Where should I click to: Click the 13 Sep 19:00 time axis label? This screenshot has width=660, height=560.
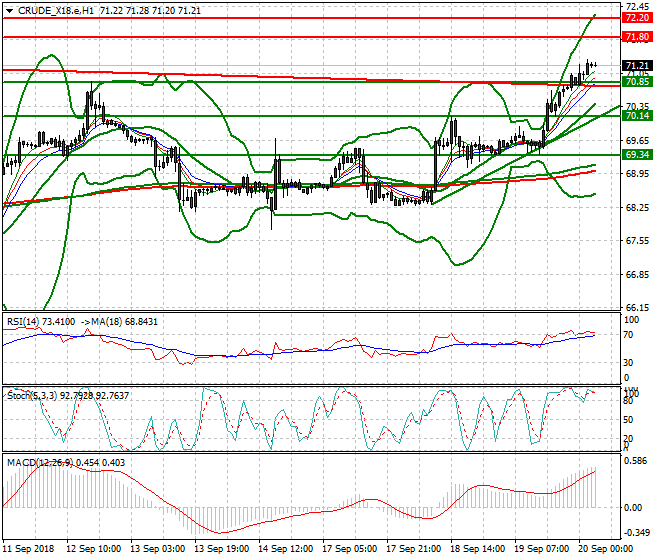[x=221, y=549]
